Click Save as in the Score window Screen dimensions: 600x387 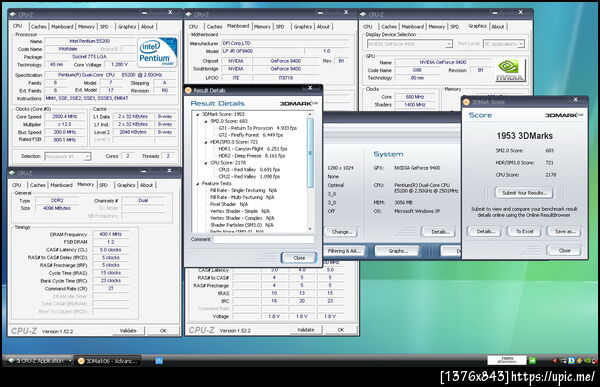click(x=564, y=231)
